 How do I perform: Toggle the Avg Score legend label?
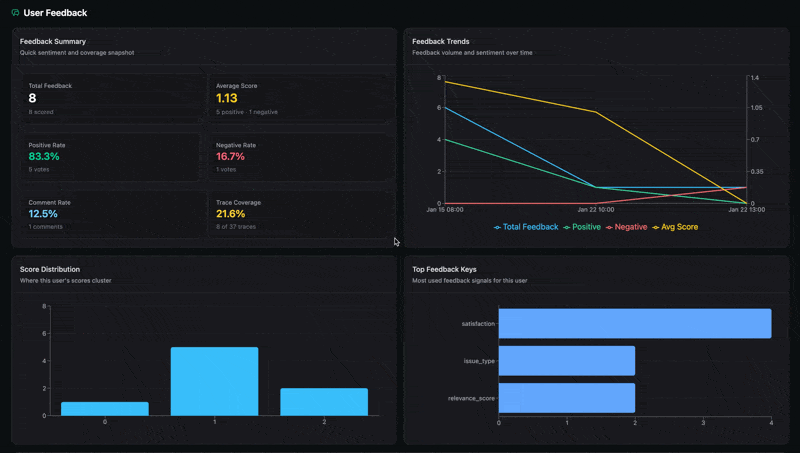click(x=679, y=227)
